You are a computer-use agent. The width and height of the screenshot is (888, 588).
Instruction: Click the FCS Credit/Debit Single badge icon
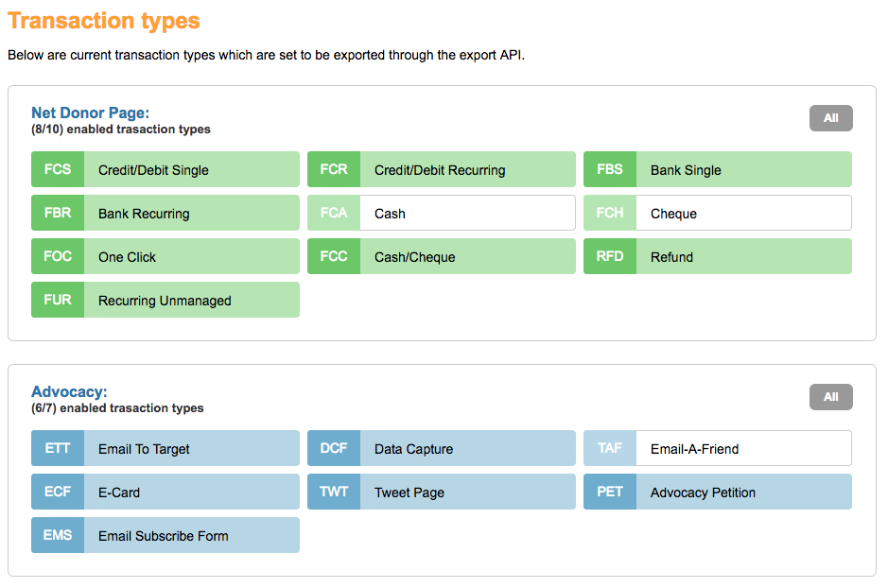tap(58, 168)
